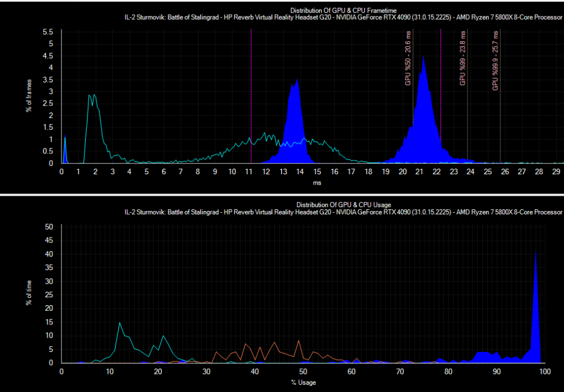Click the cyan usage peak near 12%
The height and width of the screenshot is (392, 564).
click(120, 323)
